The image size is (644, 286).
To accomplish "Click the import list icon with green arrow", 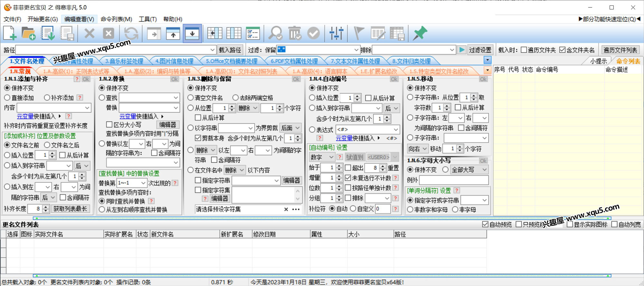I will tap(48, 33).
